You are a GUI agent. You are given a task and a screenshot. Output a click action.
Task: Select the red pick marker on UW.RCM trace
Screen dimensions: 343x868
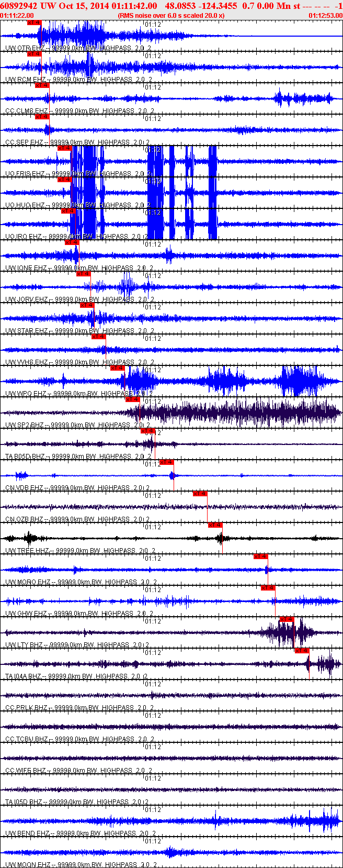coord(34,54)
